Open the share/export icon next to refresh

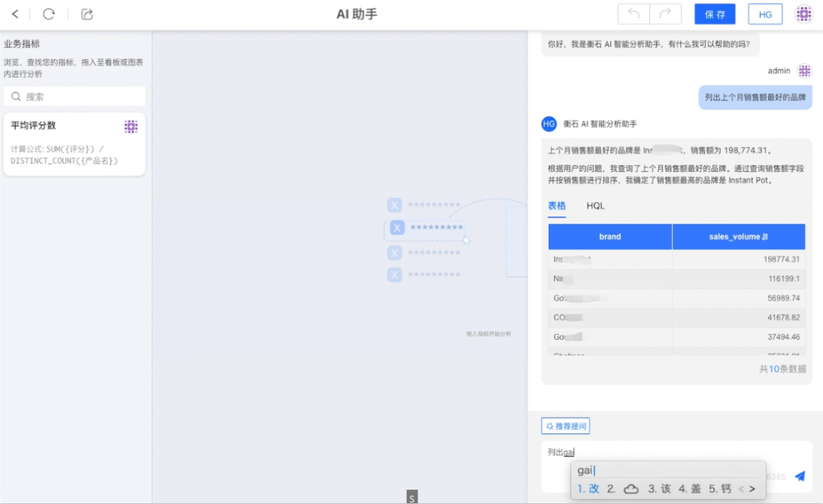[x=86, y=14]
